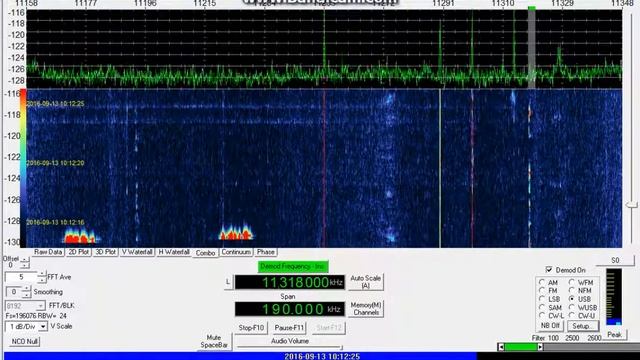640x360 pixels.
Task: Click the green Demod Frequency label button
Action: [293, 267]
